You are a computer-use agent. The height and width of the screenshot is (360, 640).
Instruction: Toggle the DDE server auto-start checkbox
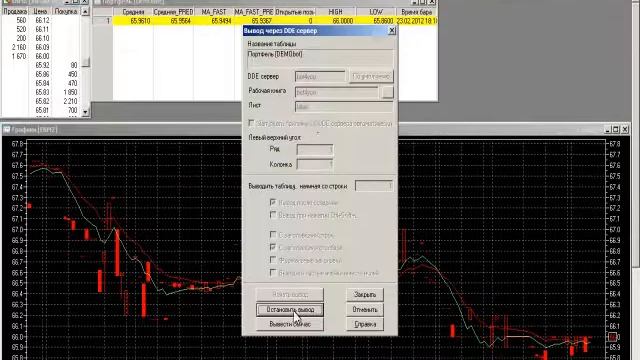251,123
